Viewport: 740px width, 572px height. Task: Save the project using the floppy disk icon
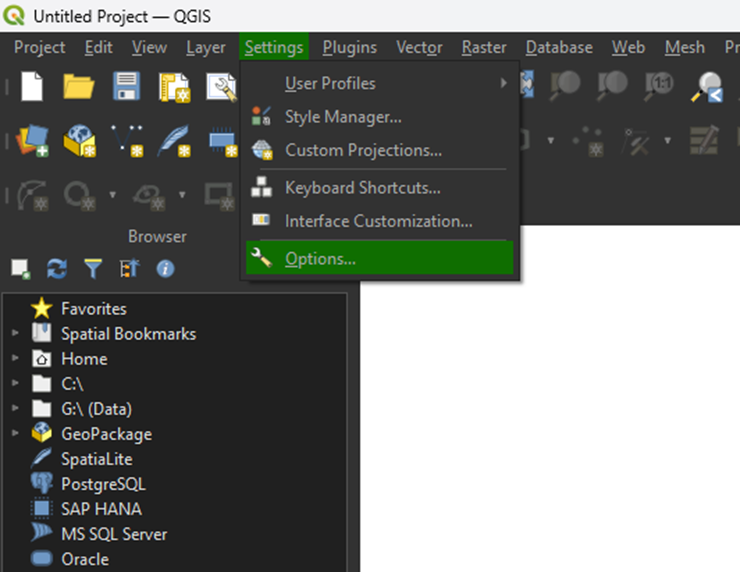click(x=126, y=87)
